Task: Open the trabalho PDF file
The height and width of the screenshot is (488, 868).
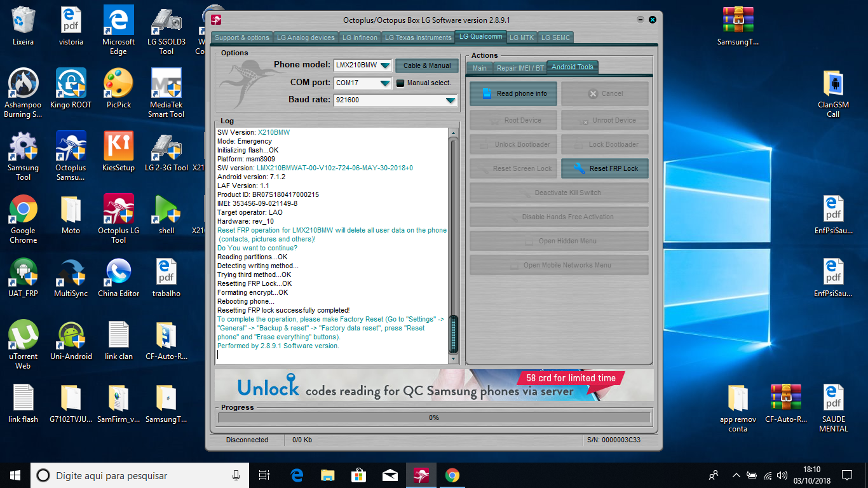Action: [166, 277]
